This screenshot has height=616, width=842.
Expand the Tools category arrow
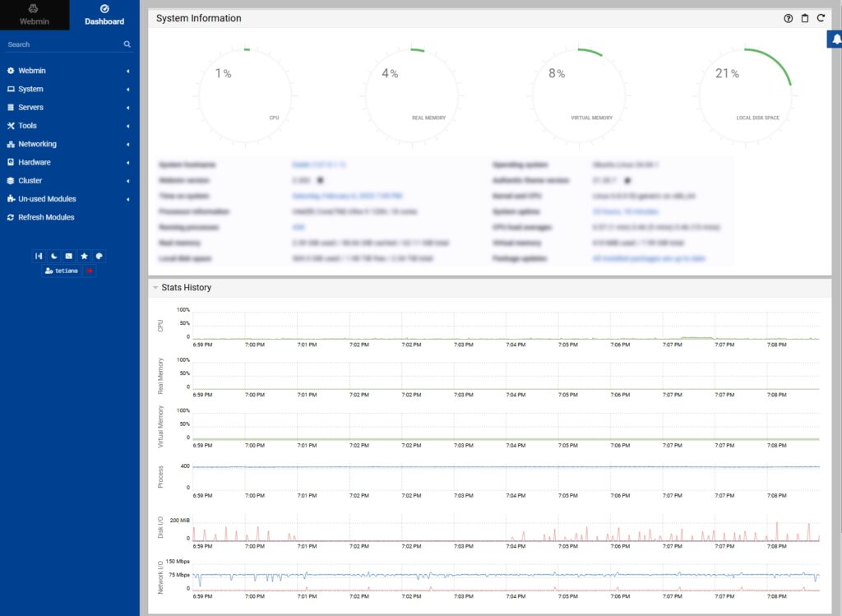[x=127, y=126]
